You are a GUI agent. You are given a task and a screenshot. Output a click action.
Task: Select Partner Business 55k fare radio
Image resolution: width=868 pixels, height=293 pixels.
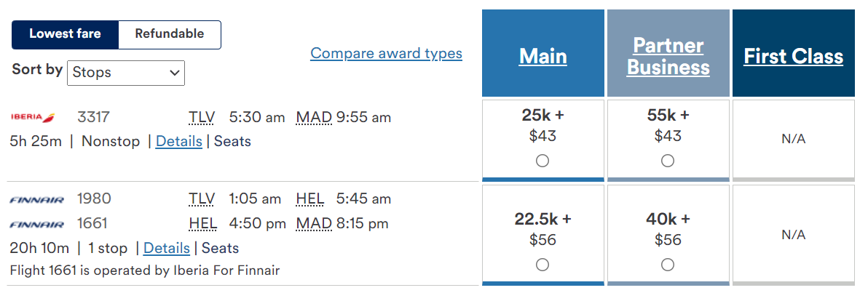pyautogui.click(x=668, y=161)
